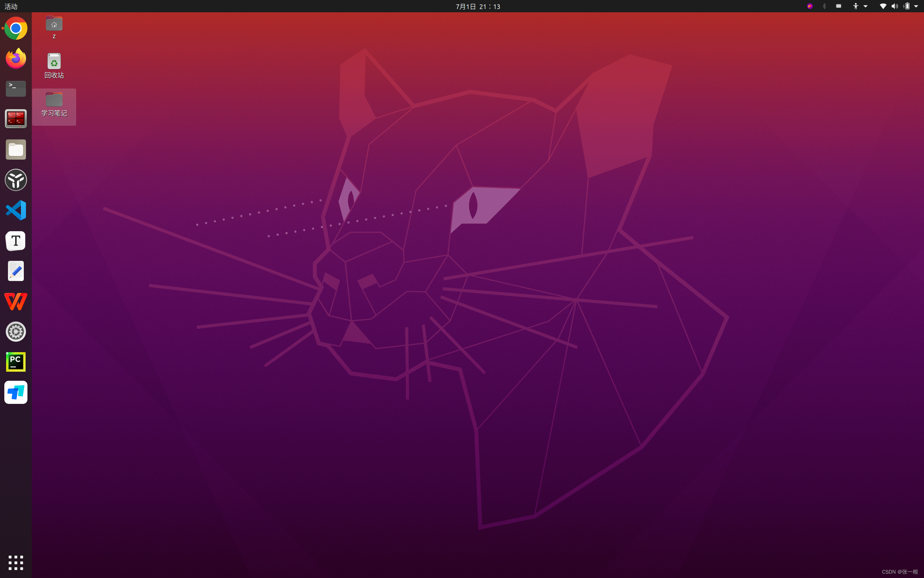
Task: Select the 回收站 trash icon on desktop
Action: [x=54, y=66]
